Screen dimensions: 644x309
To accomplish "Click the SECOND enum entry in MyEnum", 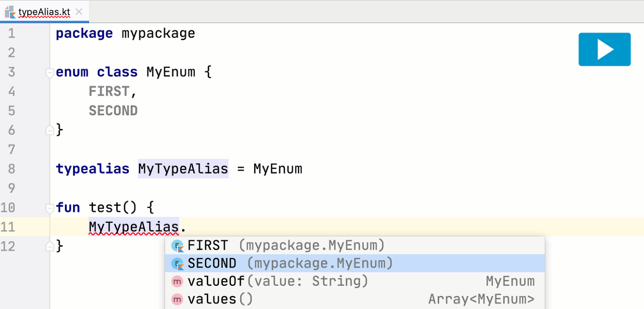I will [113, 111].
